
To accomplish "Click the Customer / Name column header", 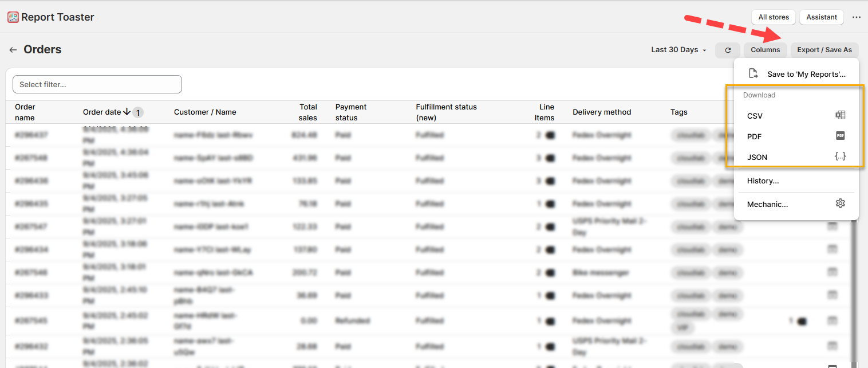I will [205, 112].
